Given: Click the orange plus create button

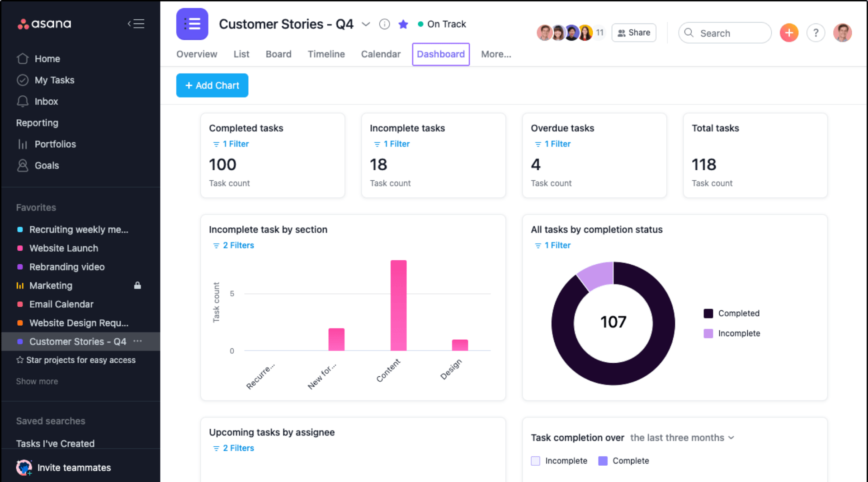Looking at the screenshot, I should tap(789, 33).
